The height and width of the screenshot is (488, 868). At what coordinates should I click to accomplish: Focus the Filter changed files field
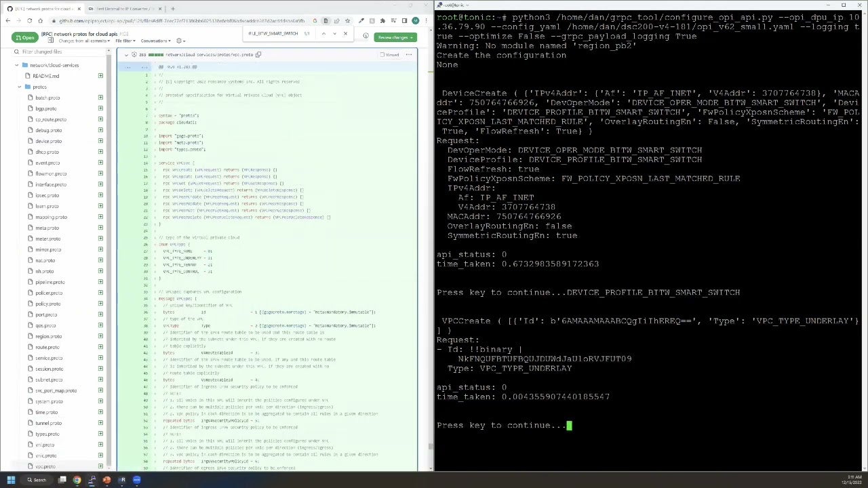point(61,52)
